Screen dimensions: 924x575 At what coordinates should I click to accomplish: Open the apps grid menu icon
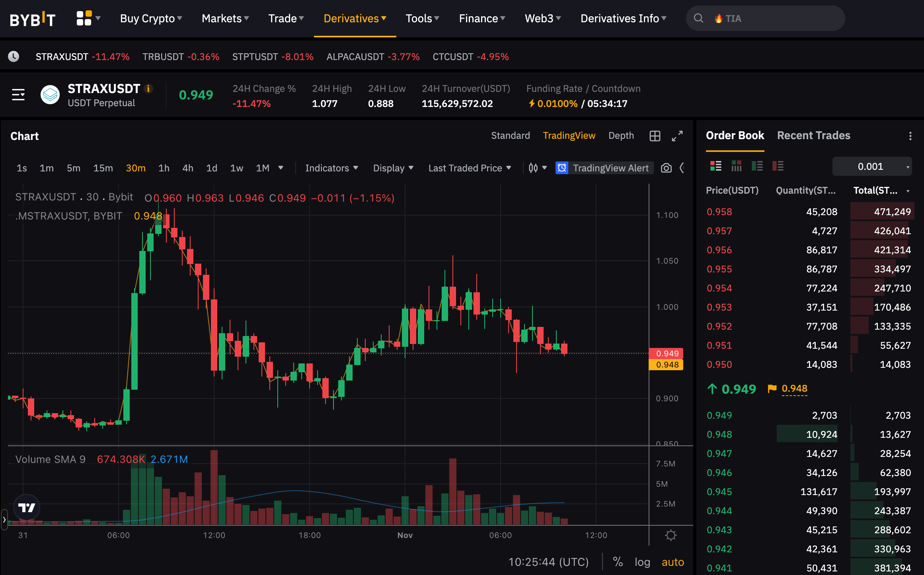point(84,18)
